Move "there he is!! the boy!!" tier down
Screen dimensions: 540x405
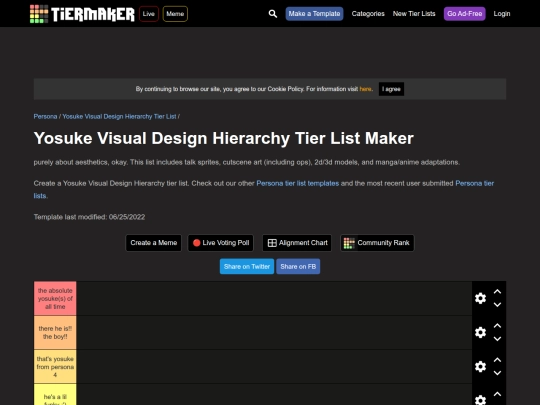[x=497, y=339]
